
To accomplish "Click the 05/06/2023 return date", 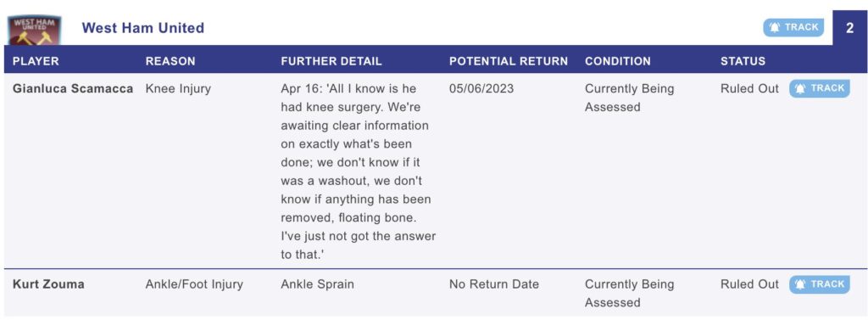I will 481,89.
